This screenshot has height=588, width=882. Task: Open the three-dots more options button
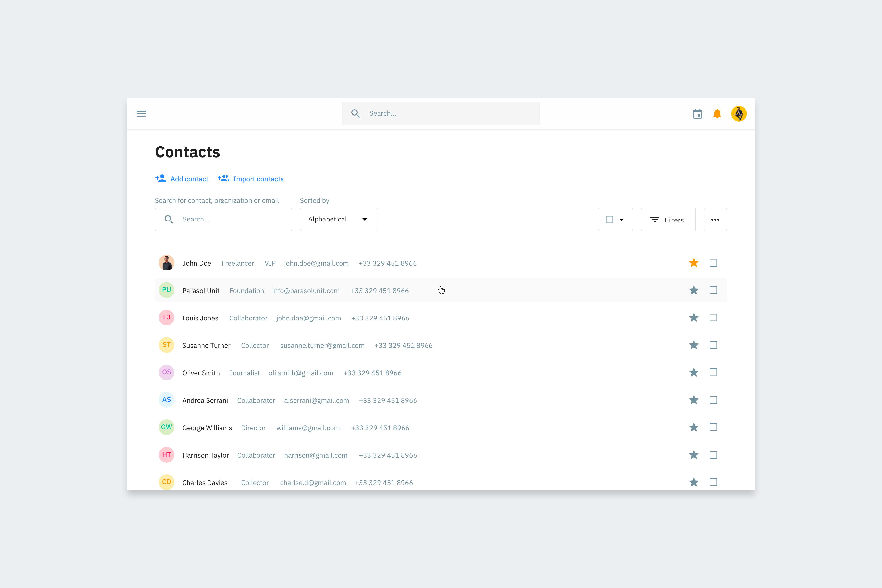(x=715, y=219)
